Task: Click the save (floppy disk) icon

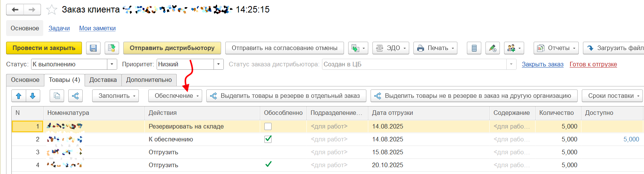Action: click(x=93, y=48)
